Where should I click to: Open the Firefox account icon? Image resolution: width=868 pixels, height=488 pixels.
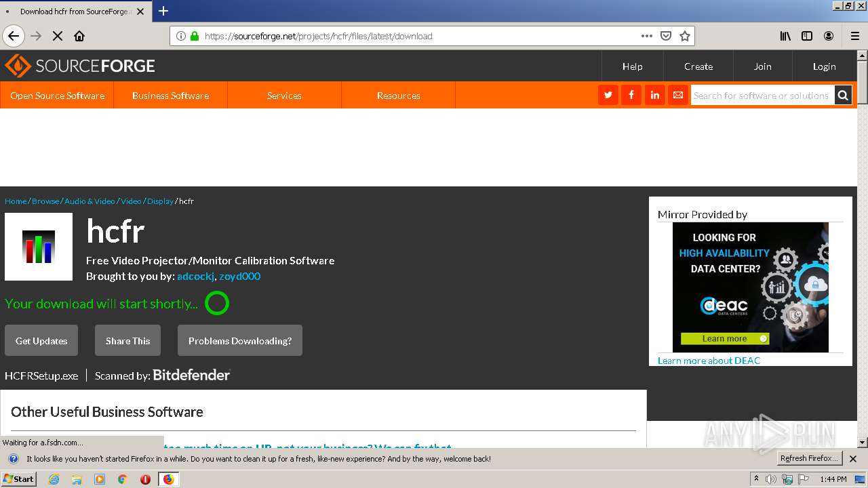tap(829, 36)
